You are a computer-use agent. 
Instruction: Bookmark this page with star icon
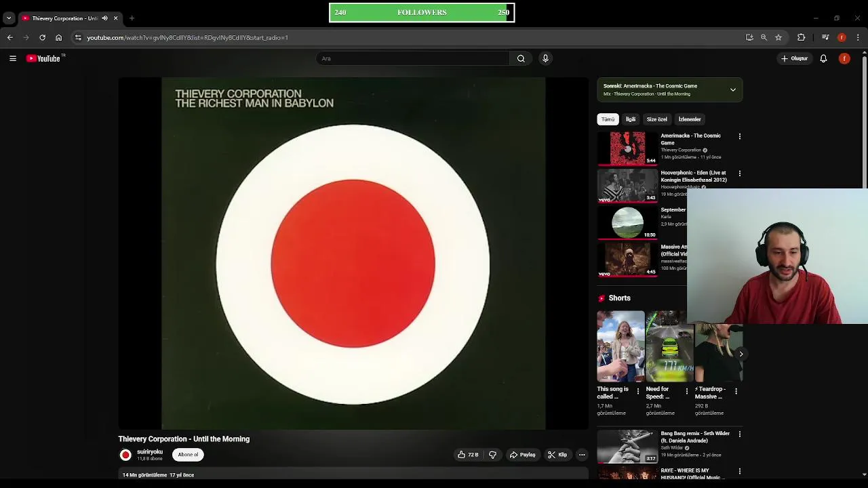778,37
